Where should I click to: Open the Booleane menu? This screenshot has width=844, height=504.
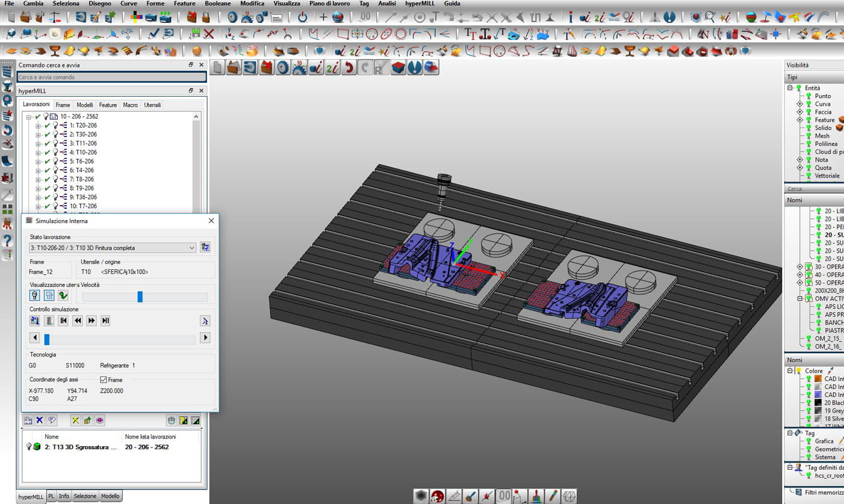pos(217,4)
